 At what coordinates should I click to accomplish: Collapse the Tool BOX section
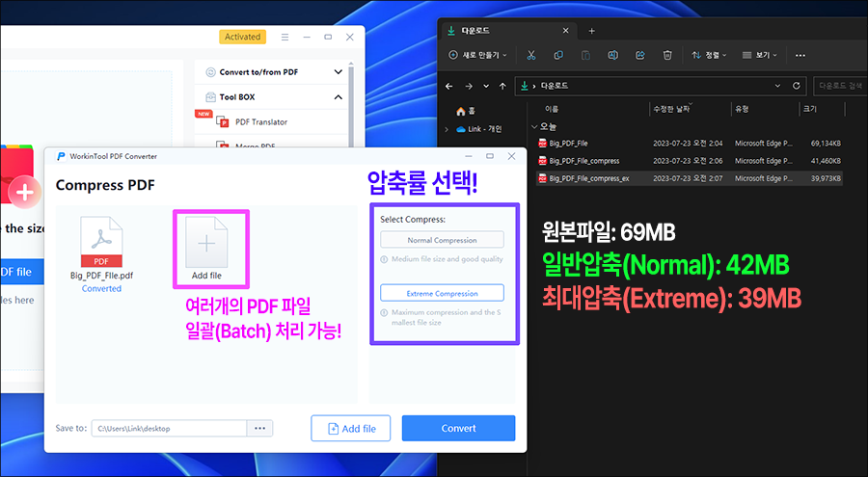339,97
